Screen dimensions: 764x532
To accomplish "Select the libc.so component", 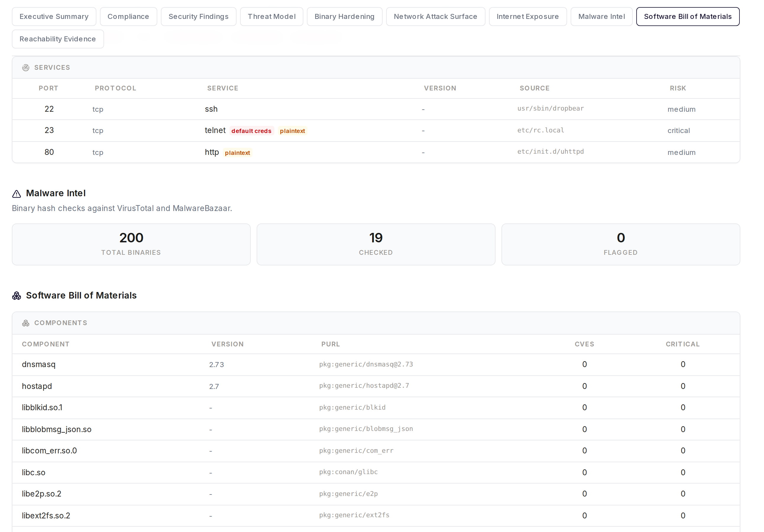I will click(x=34, y=473).
